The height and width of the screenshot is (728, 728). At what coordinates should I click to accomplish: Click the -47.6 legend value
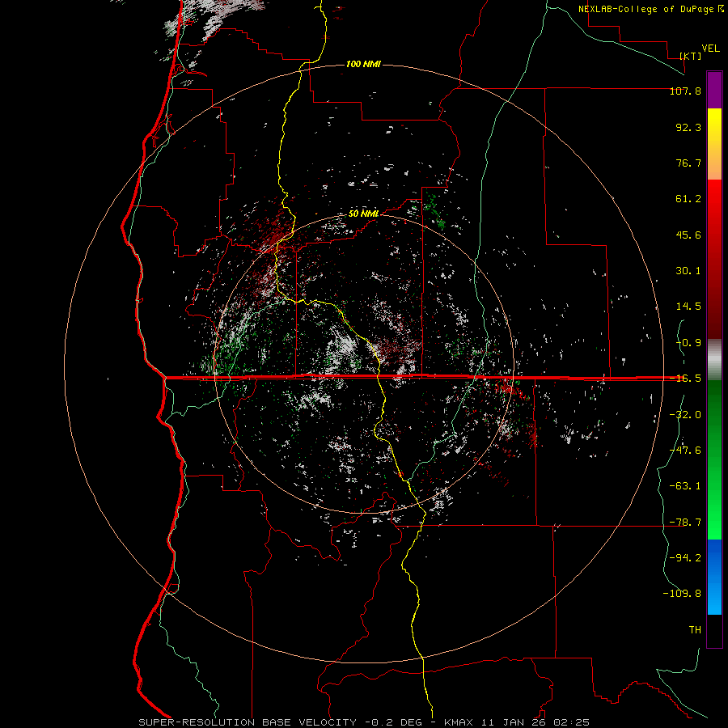pyautogui.click(x=685, y=451)
